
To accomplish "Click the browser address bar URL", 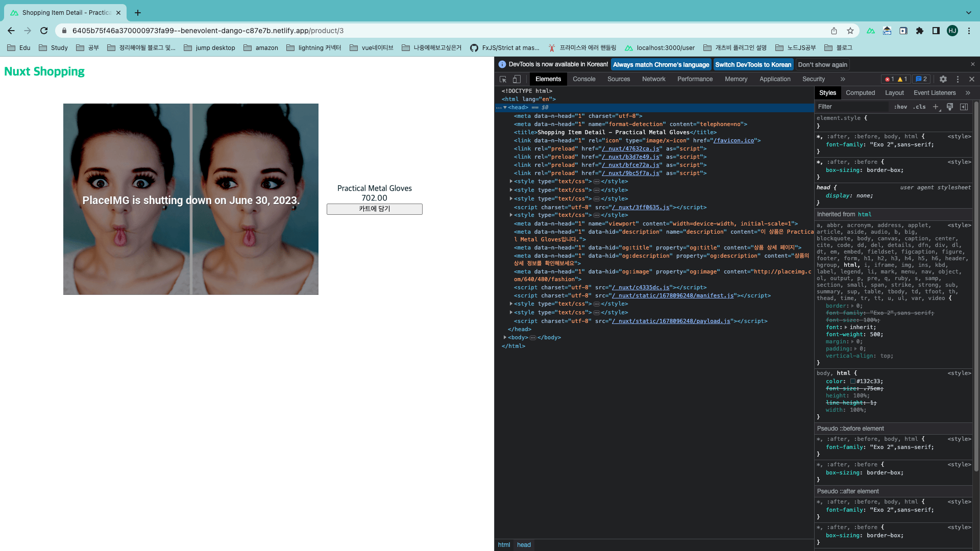I will pyautogui.click(x=208, y=31).
